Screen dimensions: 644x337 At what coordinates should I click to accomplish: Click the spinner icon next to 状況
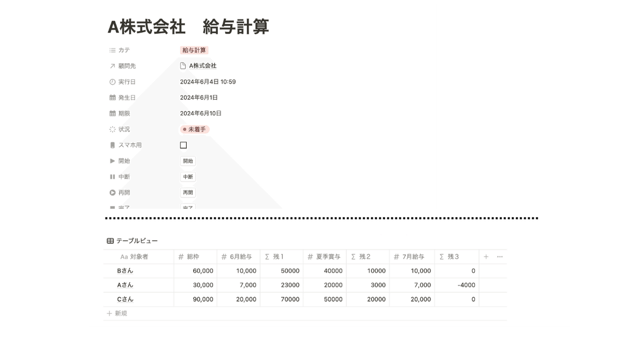point(112,129)
